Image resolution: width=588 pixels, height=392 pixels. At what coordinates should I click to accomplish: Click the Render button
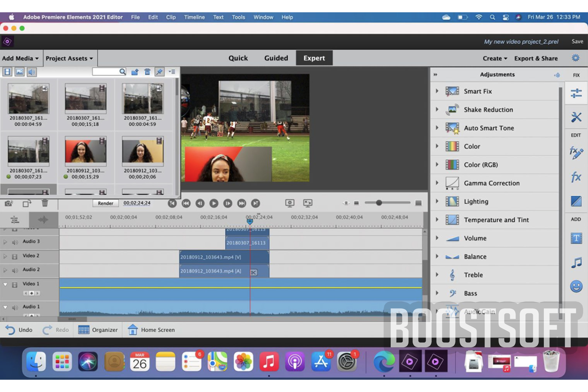pos(105,203)
